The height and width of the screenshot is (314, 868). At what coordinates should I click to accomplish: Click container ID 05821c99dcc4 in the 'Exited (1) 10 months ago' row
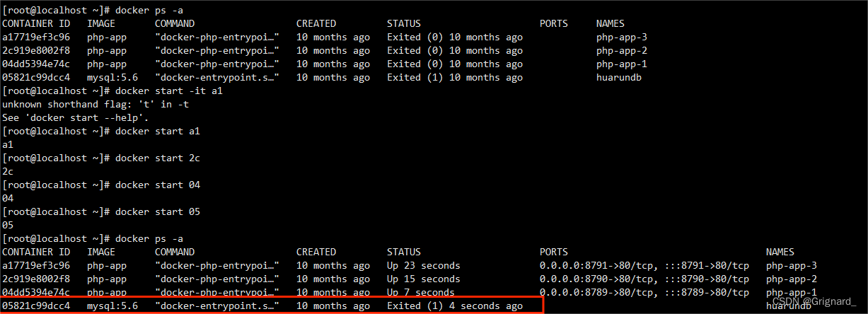coord(36,77)
